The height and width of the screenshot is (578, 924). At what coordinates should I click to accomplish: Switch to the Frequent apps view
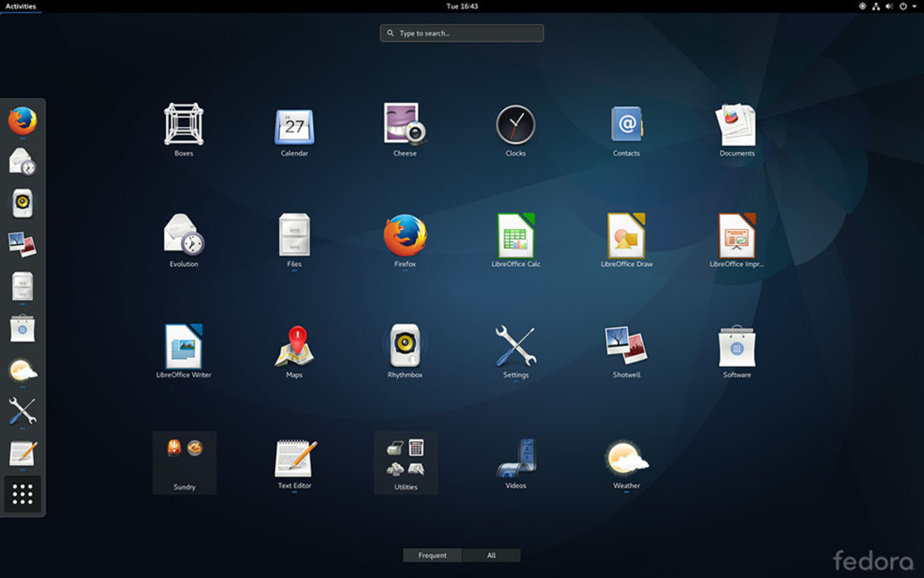432,555
